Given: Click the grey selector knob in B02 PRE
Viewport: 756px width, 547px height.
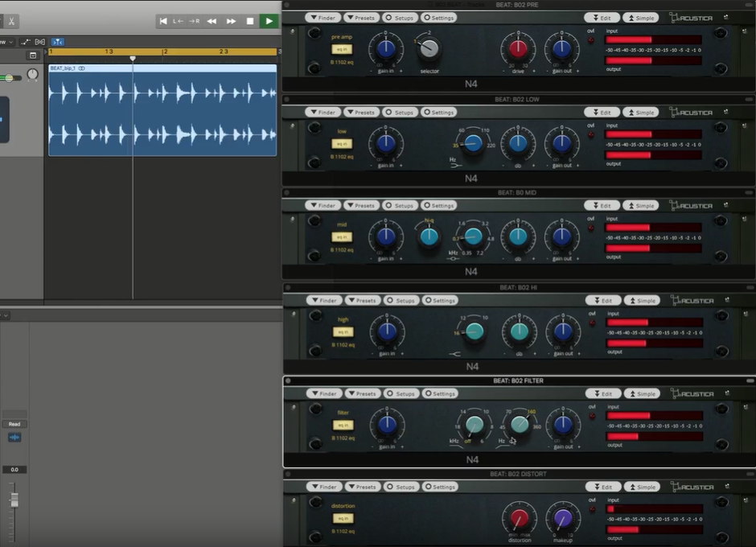Looking at the screenshot, I should coord(429,48).
